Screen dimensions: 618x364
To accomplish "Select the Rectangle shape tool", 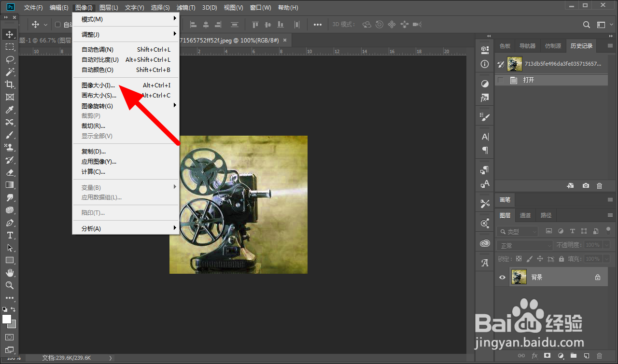I will tap(10, 260).
